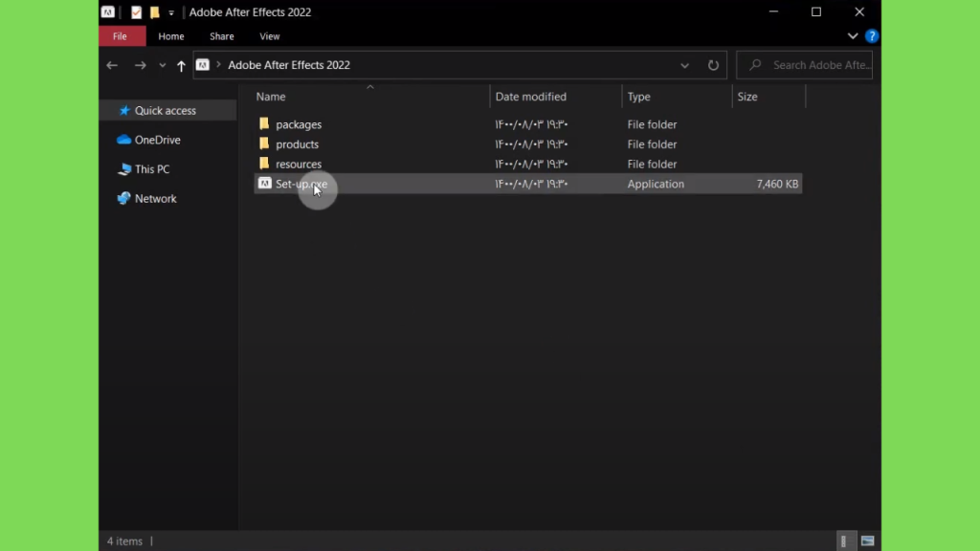The height and width of the screenshot is (551, 980).
Task: Click the date modified of resources folder
Action: click(x=531, y=165)
